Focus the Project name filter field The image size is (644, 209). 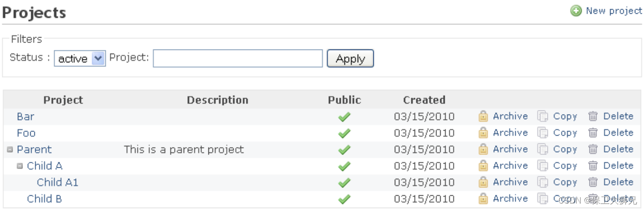[238, 59]
